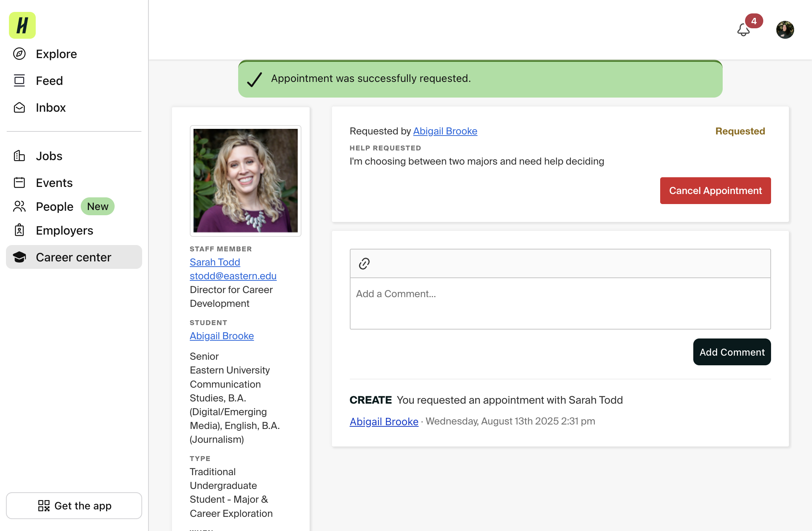
Task: Click the Handshake logo icon
Action: tap(22, 25)
